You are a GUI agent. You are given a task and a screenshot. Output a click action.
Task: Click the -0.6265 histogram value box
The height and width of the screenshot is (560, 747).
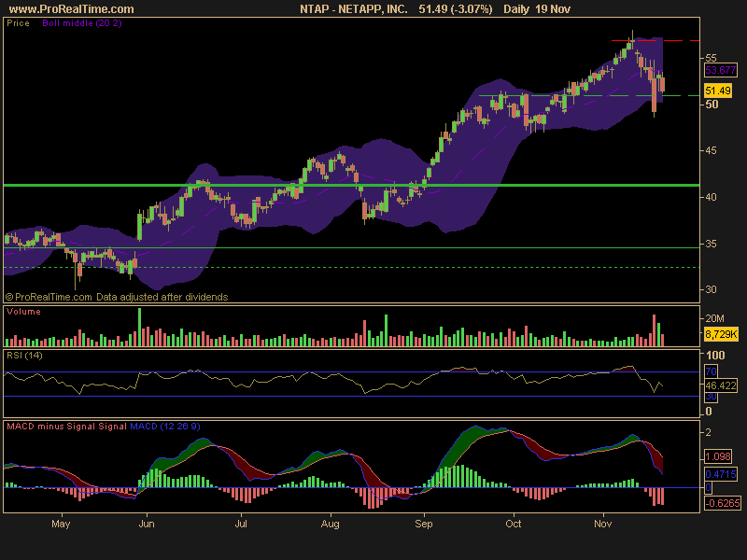click(x=723, y=503)
